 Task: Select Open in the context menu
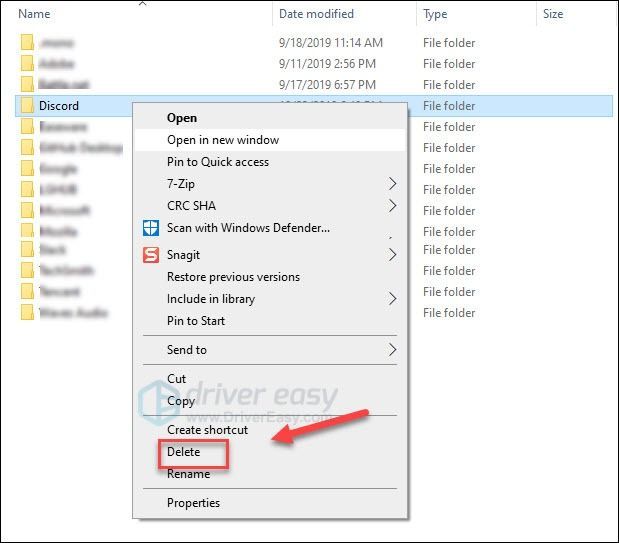tap(182, 118)
